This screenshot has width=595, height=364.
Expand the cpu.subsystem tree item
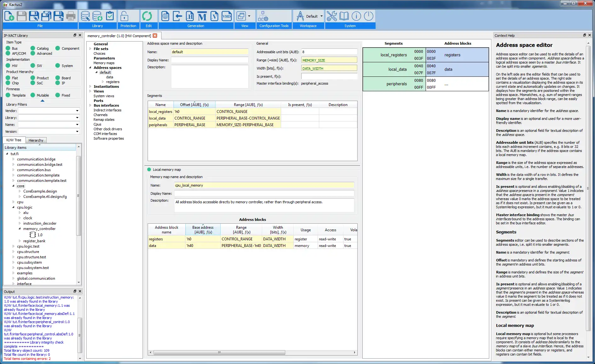[13, 262]
